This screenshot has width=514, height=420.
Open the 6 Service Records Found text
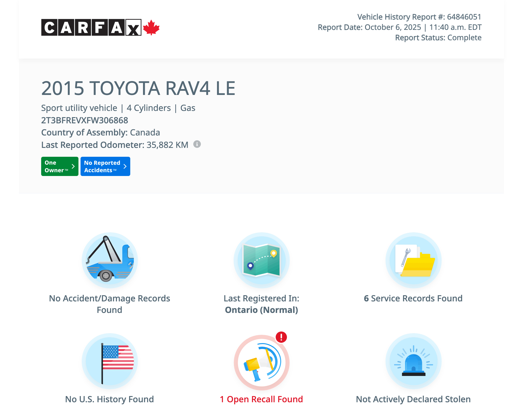tap(413, 298)
